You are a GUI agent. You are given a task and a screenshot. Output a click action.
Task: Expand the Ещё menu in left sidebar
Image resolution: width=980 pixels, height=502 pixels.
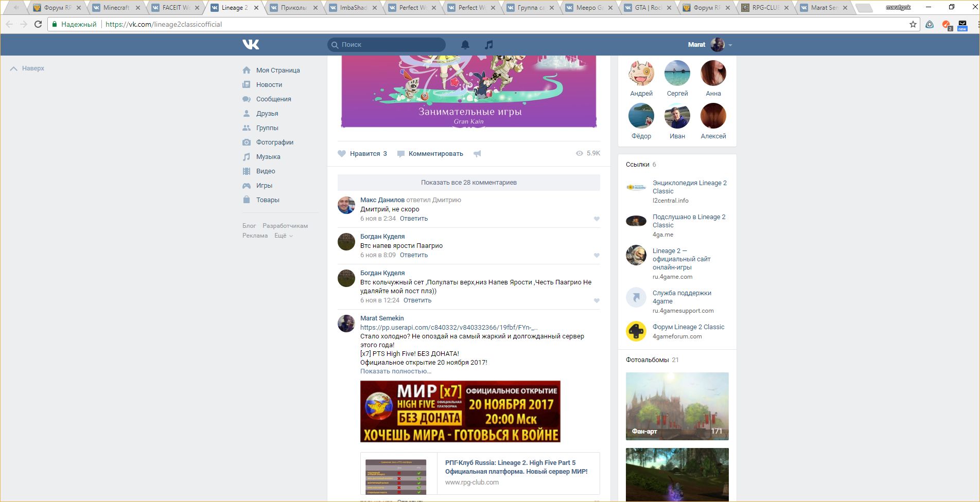point(284,236)
